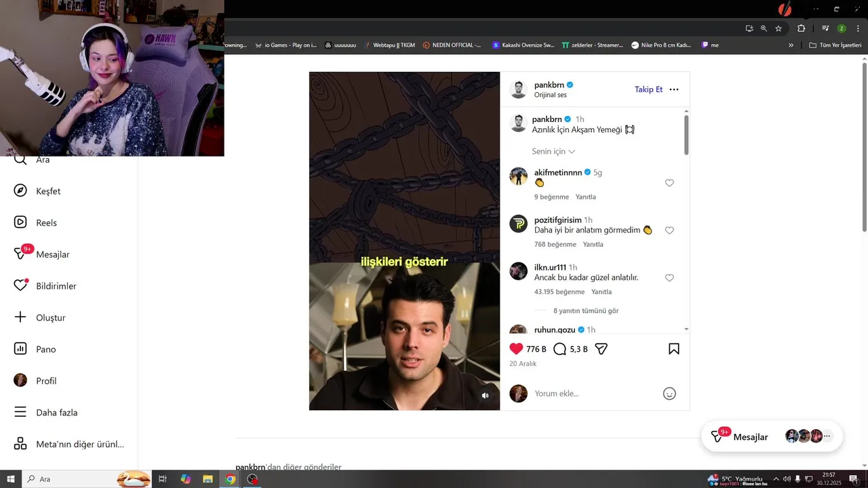
Task: Mute the reel video audio
Action: pyautogui.click(x=485, y=395)
